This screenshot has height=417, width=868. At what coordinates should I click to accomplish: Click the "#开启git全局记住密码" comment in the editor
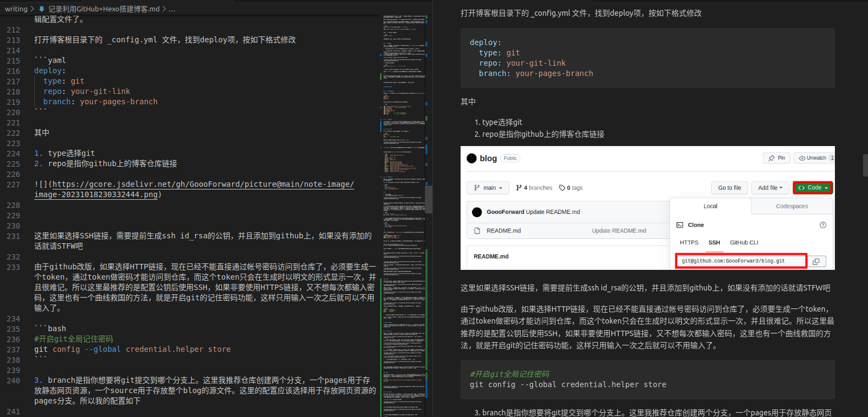74,339
